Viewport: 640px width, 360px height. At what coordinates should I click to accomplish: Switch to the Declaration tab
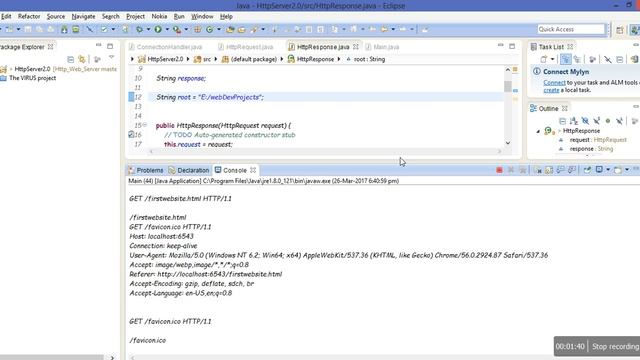[189, 170]
